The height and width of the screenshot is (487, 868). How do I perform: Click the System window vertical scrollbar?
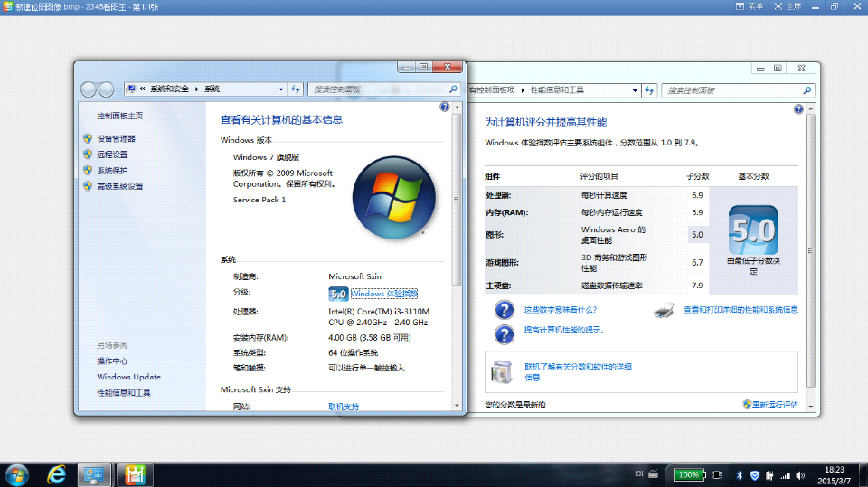(x=457, y=199)
